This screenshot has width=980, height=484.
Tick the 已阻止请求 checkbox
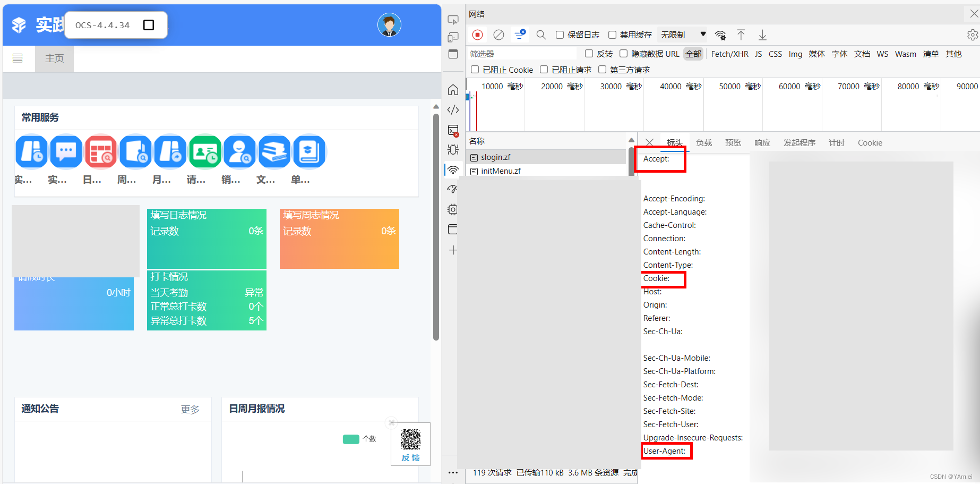click(x=544, y=70)
